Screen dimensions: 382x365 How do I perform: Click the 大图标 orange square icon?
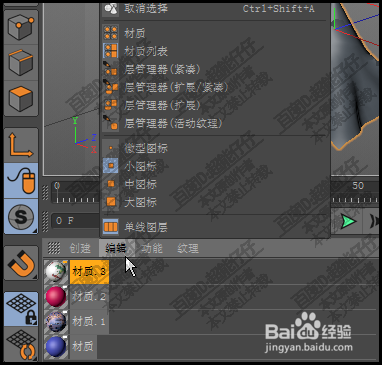point(111,202)
